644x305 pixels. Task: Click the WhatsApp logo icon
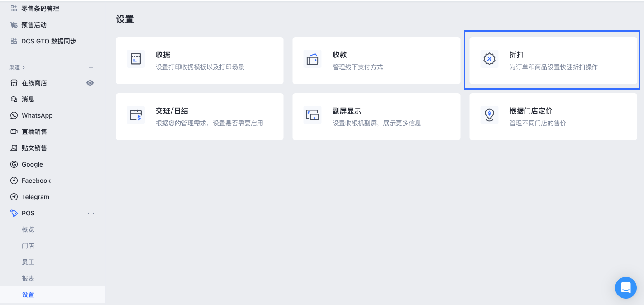click(x=14, y=115)
